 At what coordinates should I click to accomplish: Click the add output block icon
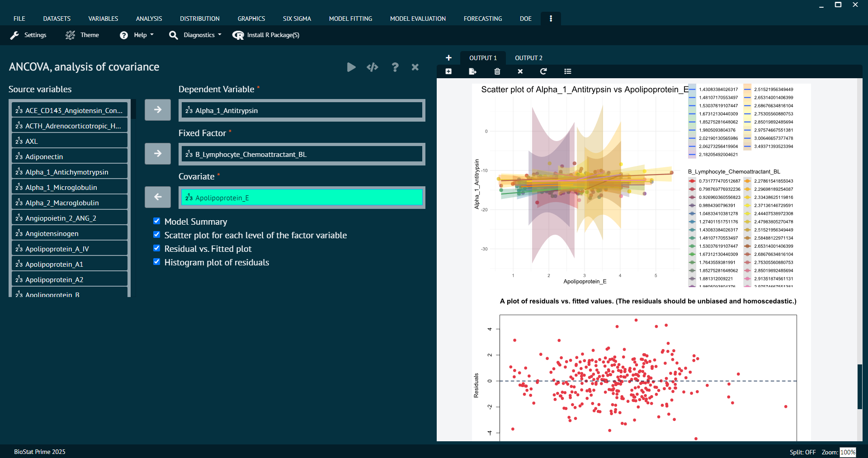(448, 71)
